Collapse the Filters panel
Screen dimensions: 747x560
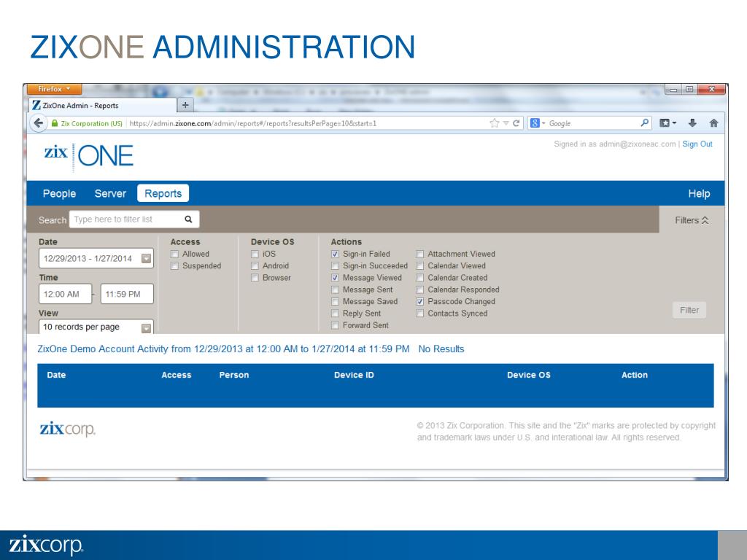click(x=692, y=220)
